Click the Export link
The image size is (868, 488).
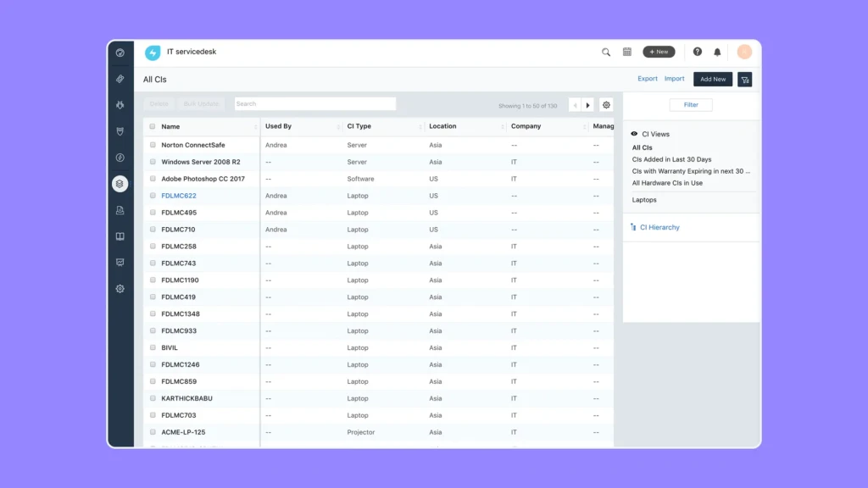point(647,79)
